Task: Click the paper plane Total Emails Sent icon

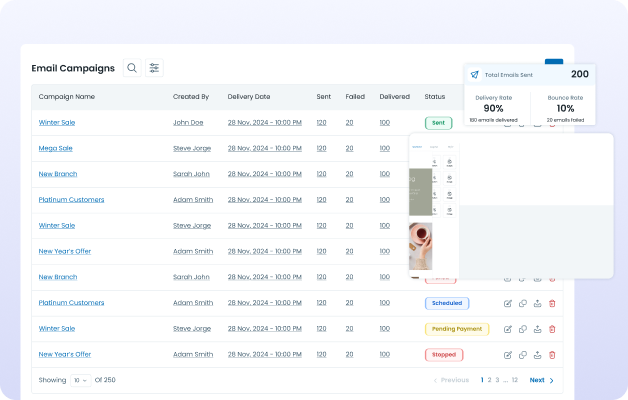Action: (x=474, y=75)
